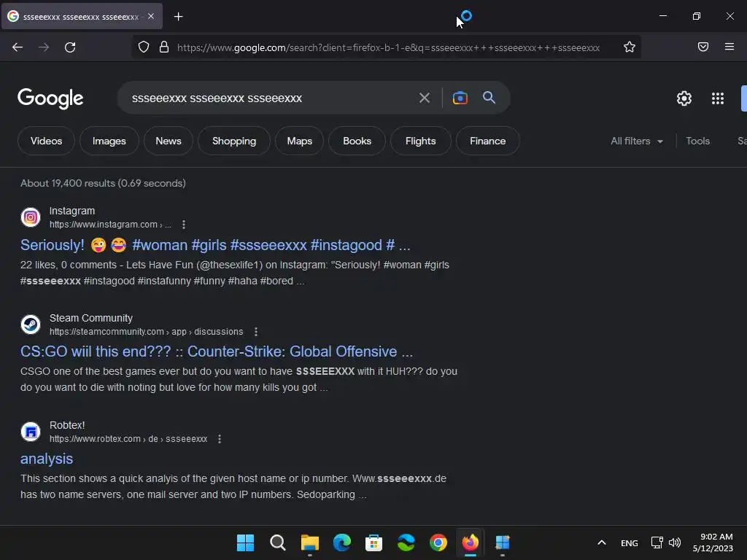The height and width of the screenshot is (560, 747).
Task: Open taskbar Search
Action: 277,542
